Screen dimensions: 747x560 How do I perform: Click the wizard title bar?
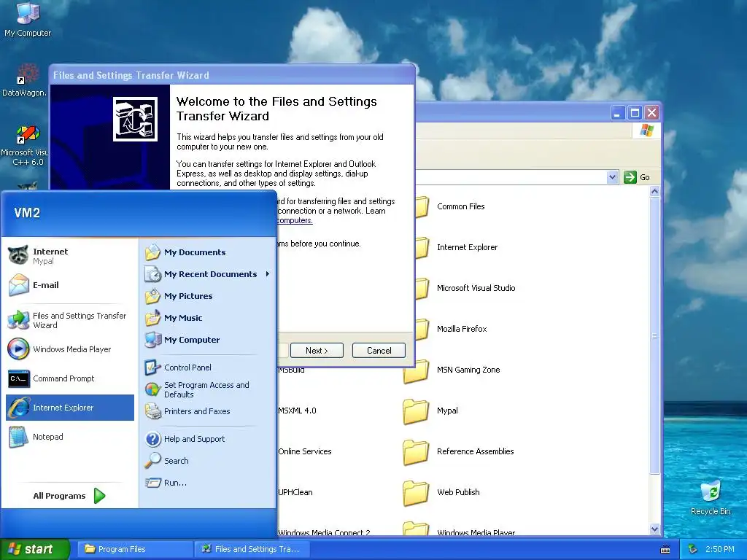(x=232, y=75)
